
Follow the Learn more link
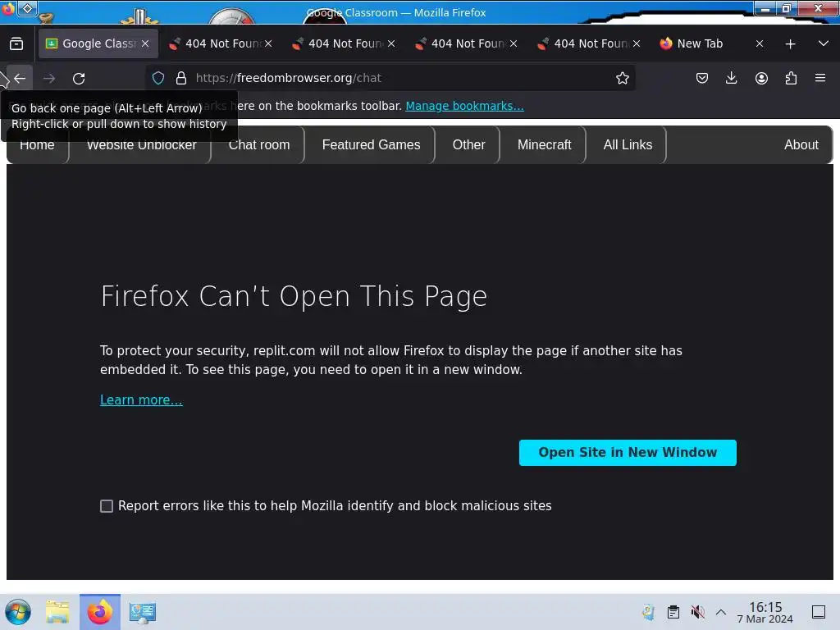click(x=141, y=399)
